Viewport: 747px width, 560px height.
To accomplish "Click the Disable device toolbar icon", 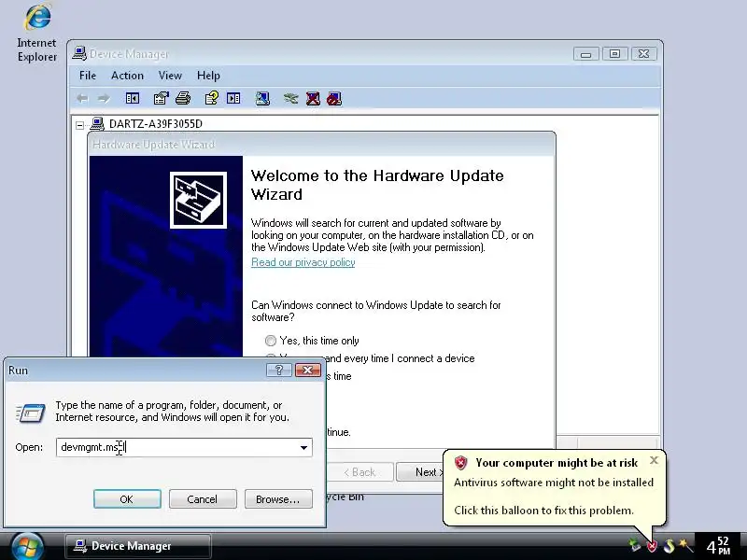I will tap(334, 99).
